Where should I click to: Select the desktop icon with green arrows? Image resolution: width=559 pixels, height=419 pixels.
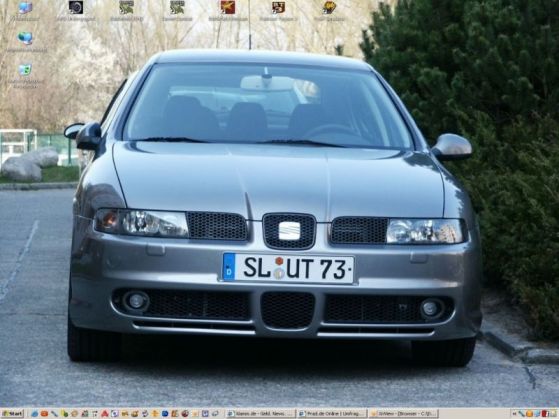click(25, 74)
